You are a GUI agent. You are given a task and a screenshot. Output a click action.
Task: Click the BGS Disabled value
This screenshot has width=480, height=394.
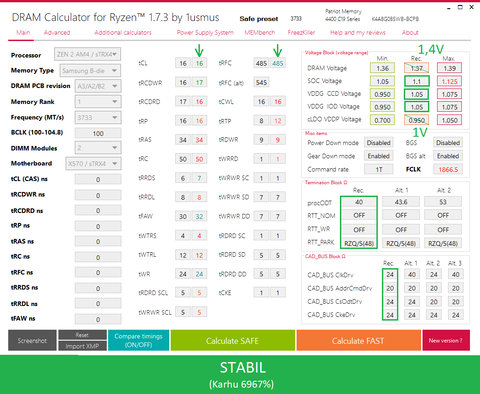[448, 143]
